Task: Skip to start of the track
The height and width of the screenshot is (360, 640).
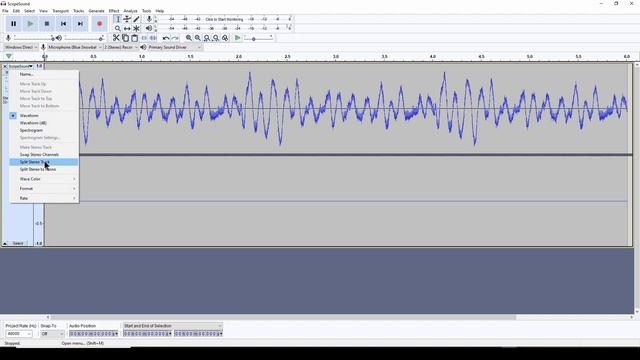Action: tap(63, 24)
